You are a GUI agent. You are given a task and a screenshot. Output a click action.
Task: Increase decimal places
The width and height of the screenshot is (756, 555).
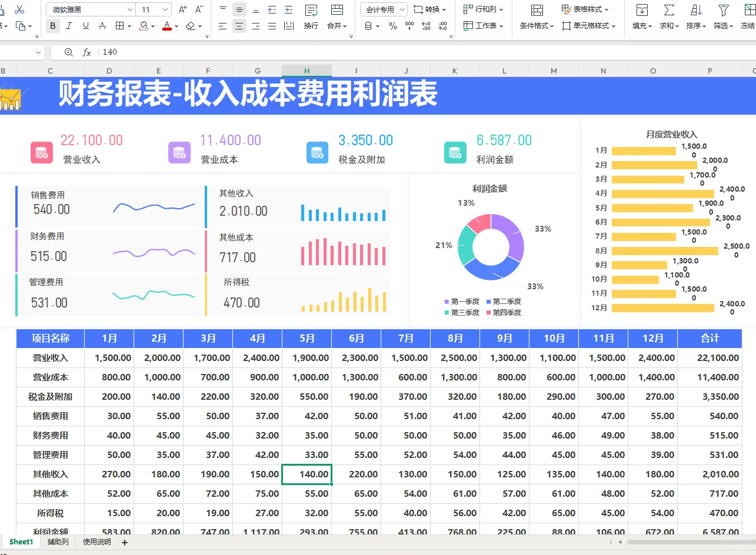click(427, 26)
